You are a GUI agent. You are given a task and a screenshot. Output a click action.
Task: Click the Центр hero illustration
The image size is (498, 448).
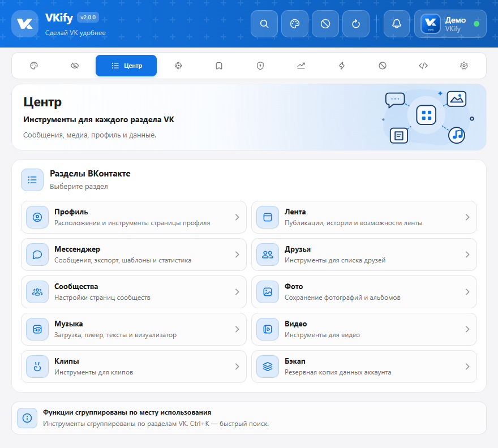tap(428, 117)
